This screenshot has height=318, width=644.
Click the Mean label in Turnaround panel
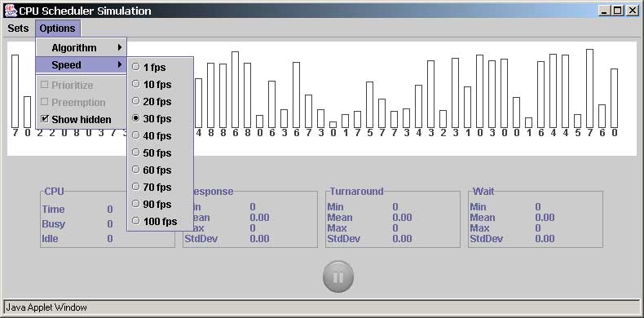(x=340, y=218)
